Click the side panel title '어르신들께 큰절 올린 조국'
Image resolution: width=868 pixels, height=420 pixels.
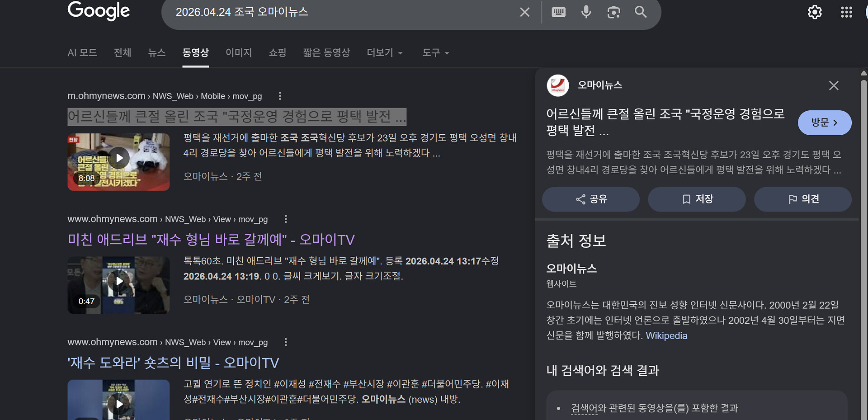click(665, 122)
